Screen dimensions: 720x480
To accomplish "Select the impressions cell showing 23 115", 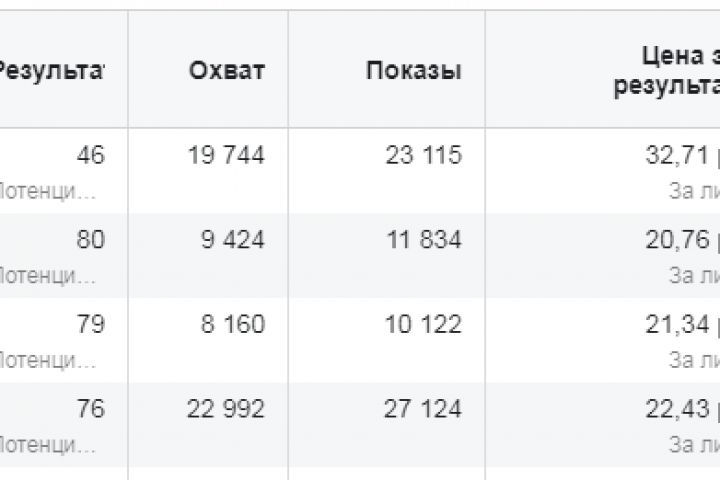I will pyautogui.click(x=424, y=155).
